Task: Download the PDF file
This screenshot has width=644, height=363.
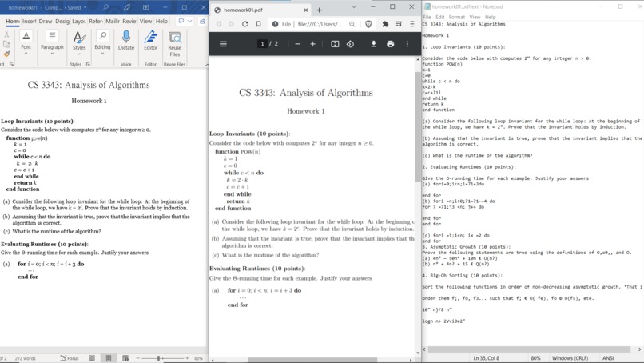Action: (373, 44)
